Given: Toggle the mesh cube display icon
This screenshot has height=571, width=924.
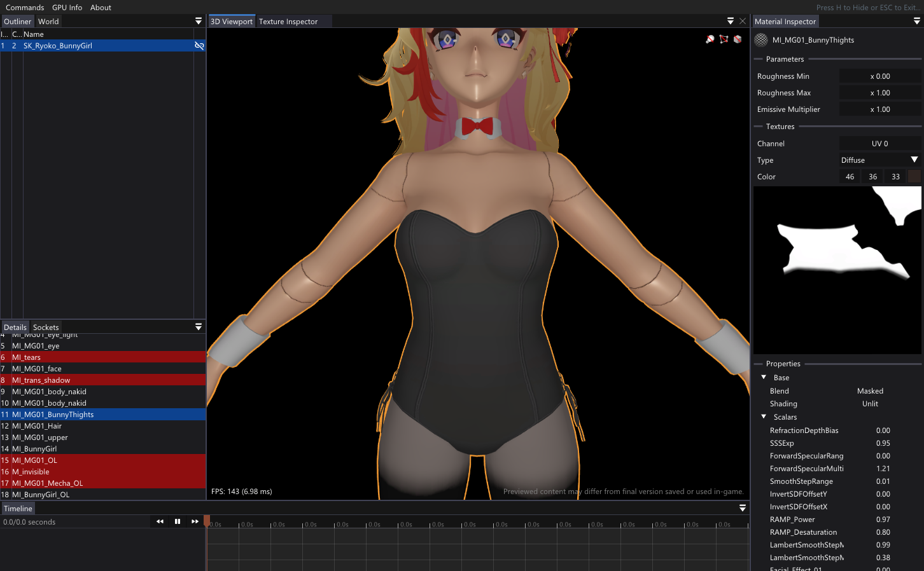Looking at the screenshot, I should pos(738,39).
